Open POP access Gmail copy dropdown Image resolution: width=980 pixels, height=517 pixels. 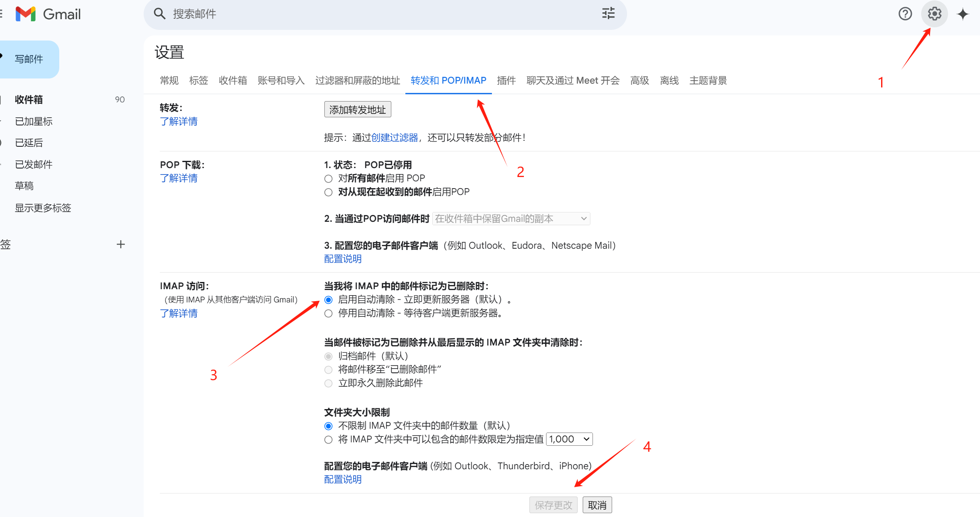(x=511, y=219)
